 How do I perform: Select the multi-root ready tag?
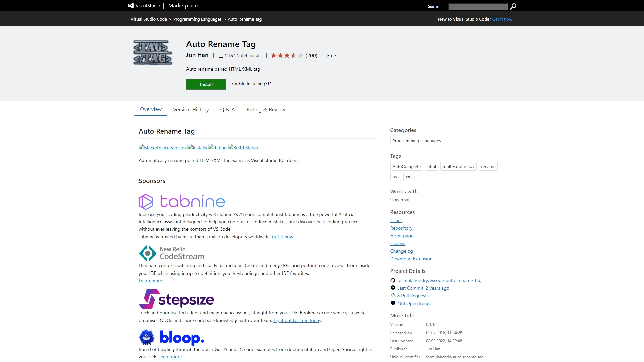pos(459,166)
